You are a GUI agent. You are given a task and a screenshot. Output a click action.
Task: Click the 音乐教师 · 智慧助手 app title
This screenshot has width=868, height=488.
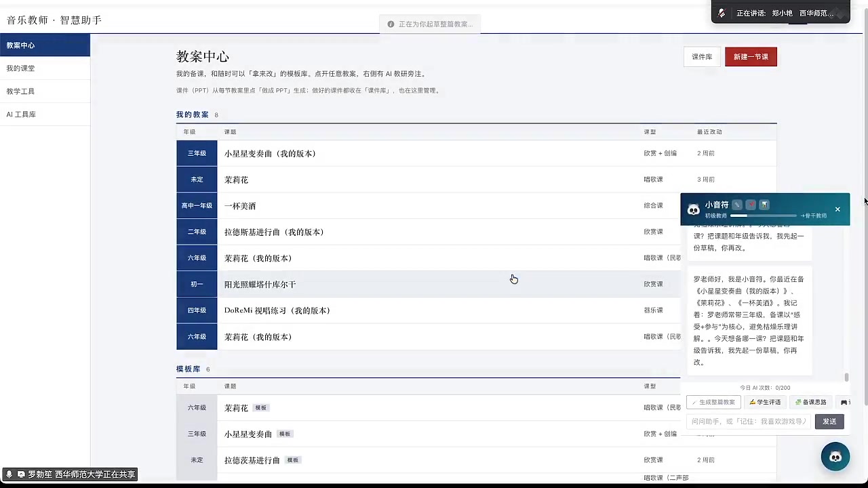(x=54, y=20)
